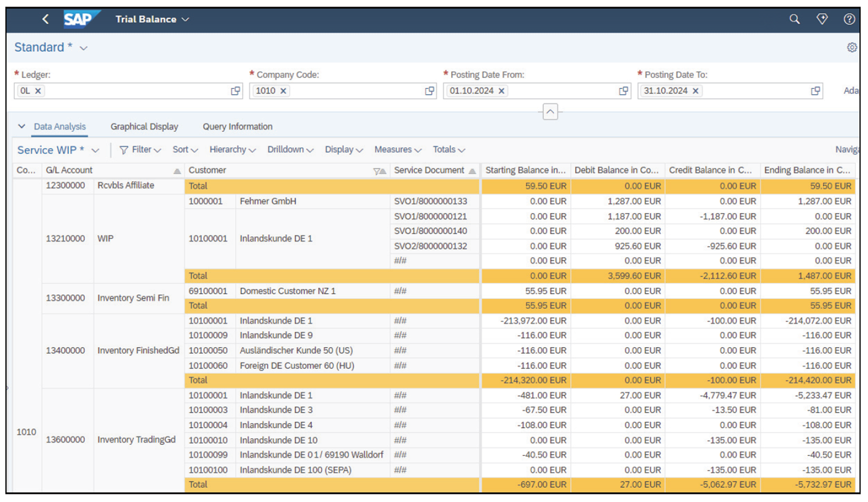
Task: Collapse the Data Analysis section chevron
Action: pos(22,127)
